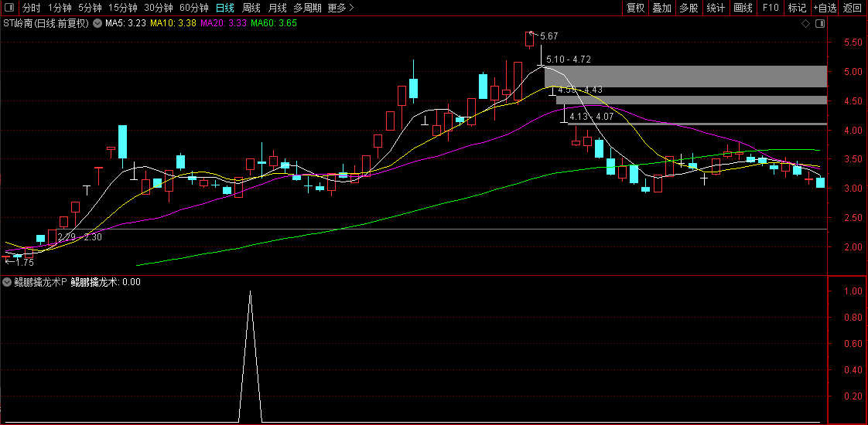This screenshot has height=425, width=868.
Task: Expand the 更多 > period menu
Action: pyautogui.click(x=340, y=8)
